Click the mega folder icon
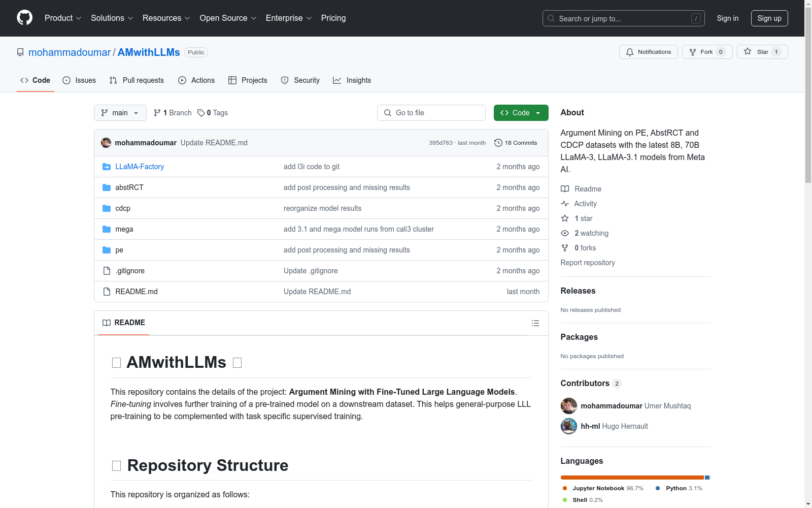 107,229
